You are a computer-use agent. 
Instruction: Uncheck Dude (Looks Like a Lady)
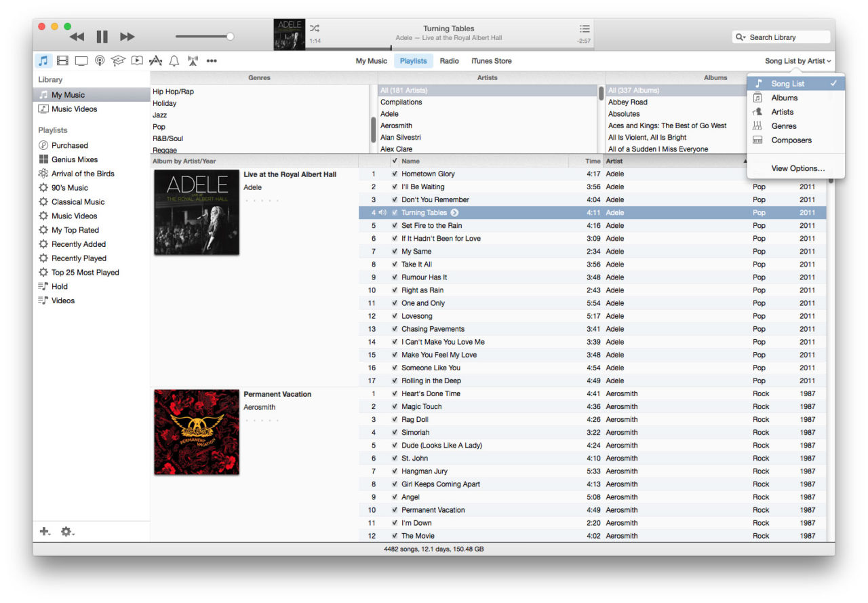(394, 445)
